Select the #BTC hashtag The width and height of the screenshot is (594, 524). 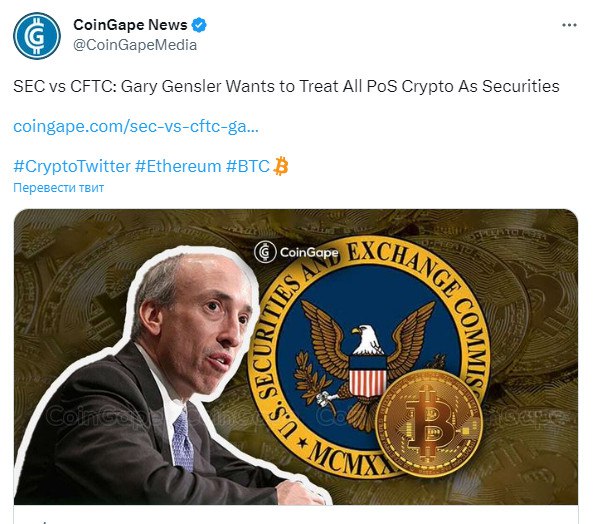click(x=248, y=166)
